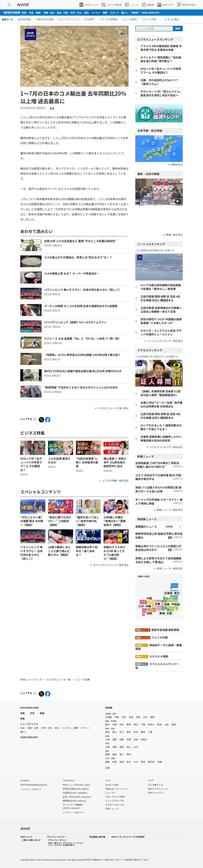Click the NHK logo in header
The width and height of the screenshot is (203, 868).
pyautogui.click(x=23, y=5)
